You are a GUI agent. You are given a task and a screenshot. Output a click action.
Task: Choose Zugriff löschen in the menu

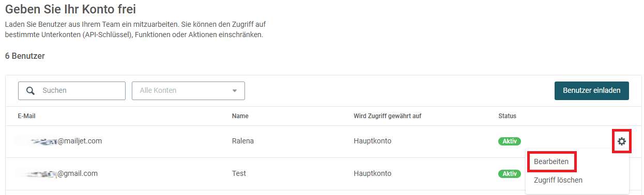click(558, 180)
